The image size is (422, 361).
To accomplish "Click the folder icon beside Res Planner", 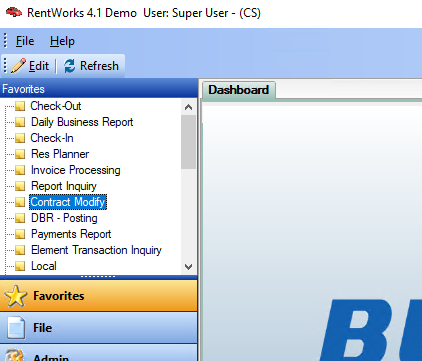I will click(x=20, y=154).
